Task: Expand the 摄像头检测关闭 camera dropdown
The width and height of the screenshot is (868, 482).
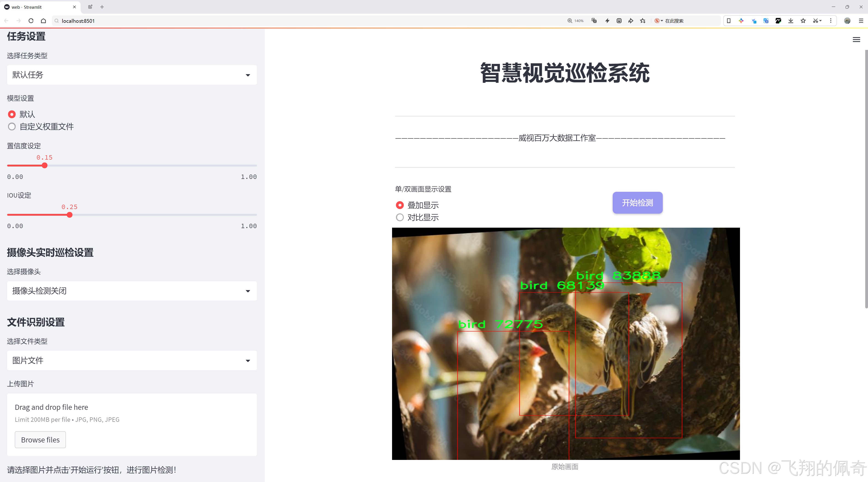Action: [x=132, y=291]
